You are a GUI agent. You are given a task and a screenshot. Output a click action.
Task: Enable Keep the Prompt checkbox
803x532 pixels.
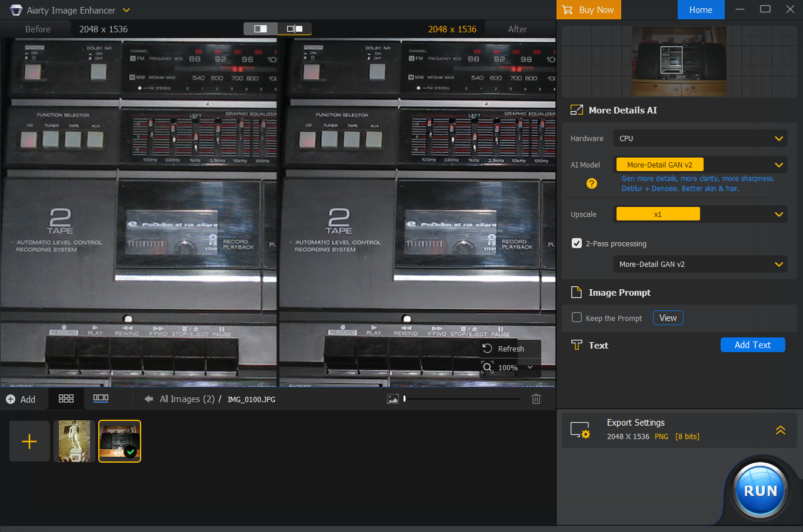[x=577, y=317]
